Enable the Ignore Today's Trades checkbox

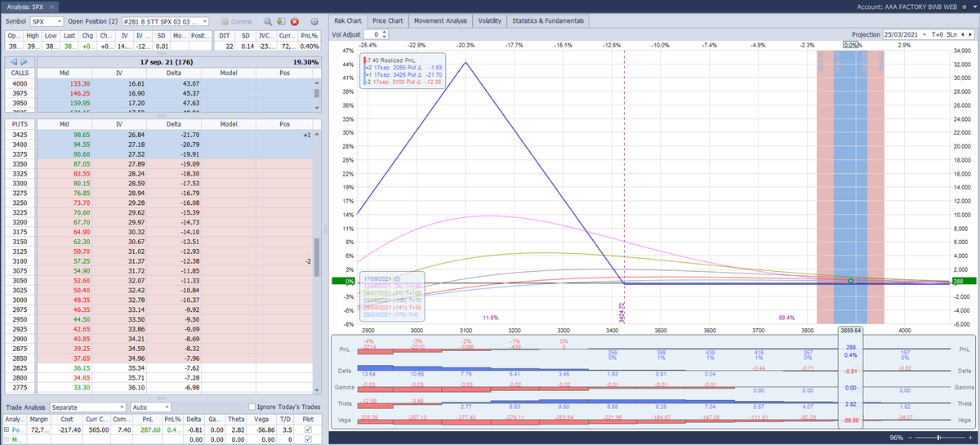click(x=252, y=407)
